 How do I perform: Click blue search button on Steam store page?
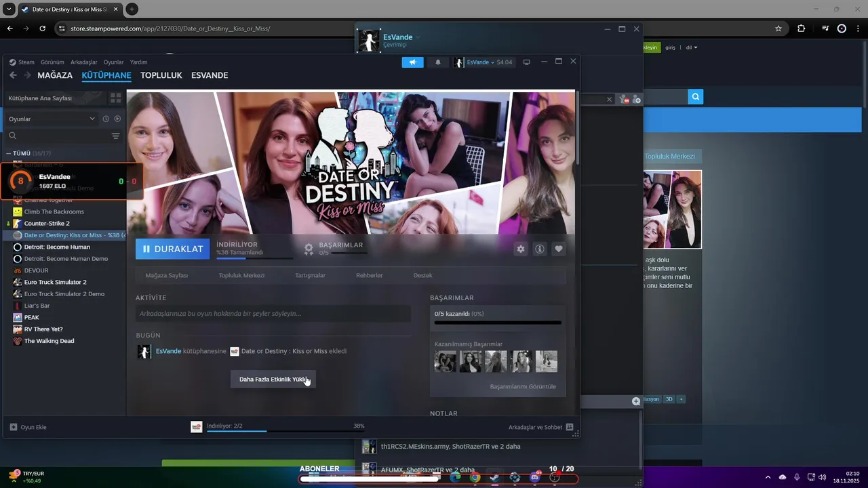click(x=696, y=97)
